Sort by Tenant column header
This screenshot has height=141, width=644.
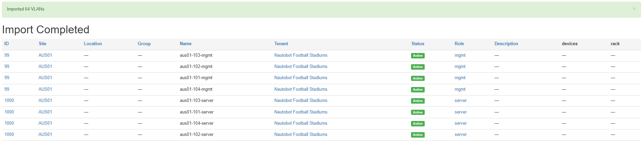pos(281,44)
